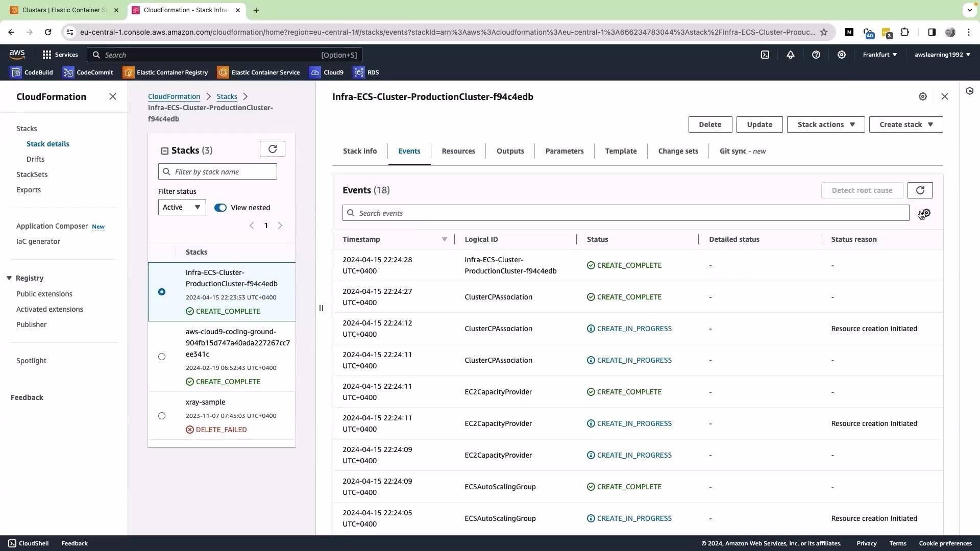Open Elastic Container Registry shortcut
Screen dimensions: 980x551
tap(165, 72)
